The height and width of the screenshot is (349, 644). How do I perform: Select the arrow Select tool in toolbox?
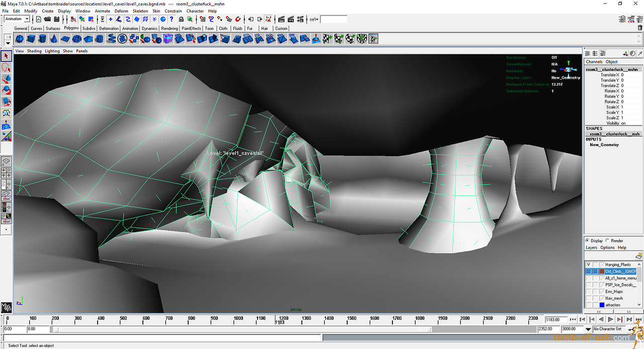point(7,56)
